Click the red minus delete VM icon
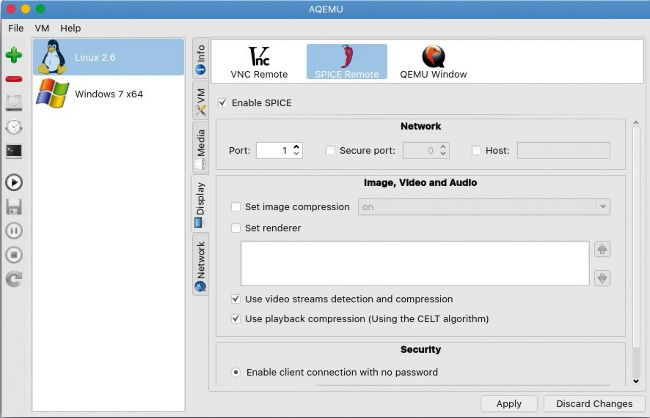The width and height of the screenshot is (650, 418). point(14,79)
